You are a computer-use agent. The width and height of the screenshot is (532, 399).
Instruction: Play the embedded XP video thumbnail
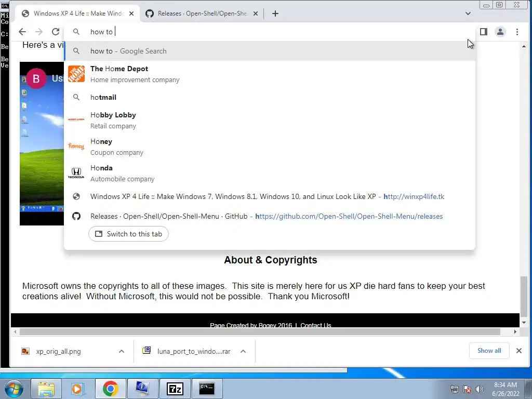click(42, 143)
